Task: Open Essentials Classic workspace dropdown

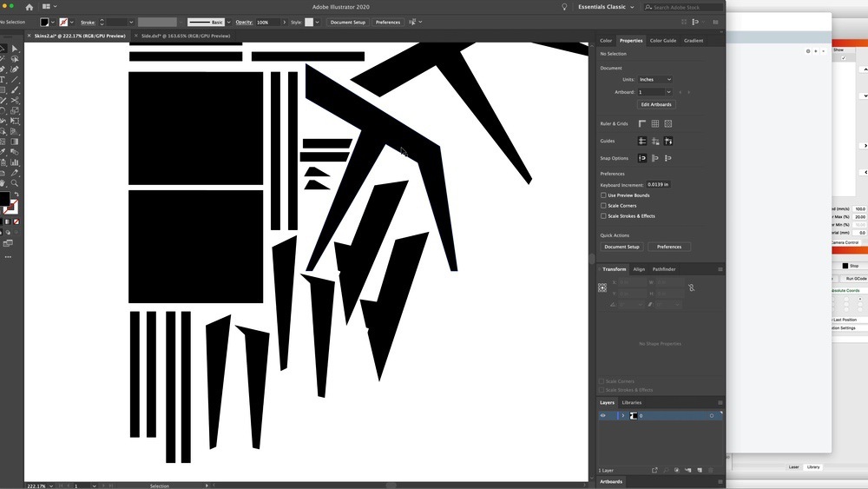Action: point(606,7)
